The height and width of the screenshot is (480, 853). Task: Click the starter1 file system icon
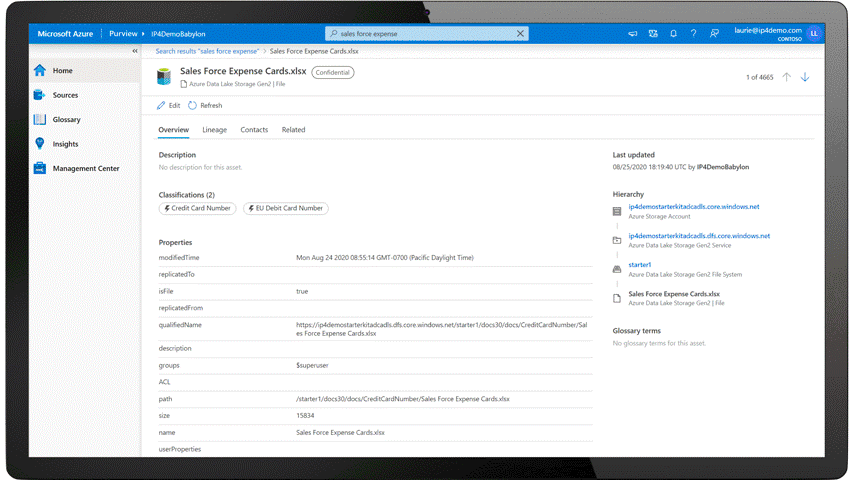click(x=617, y=269)
